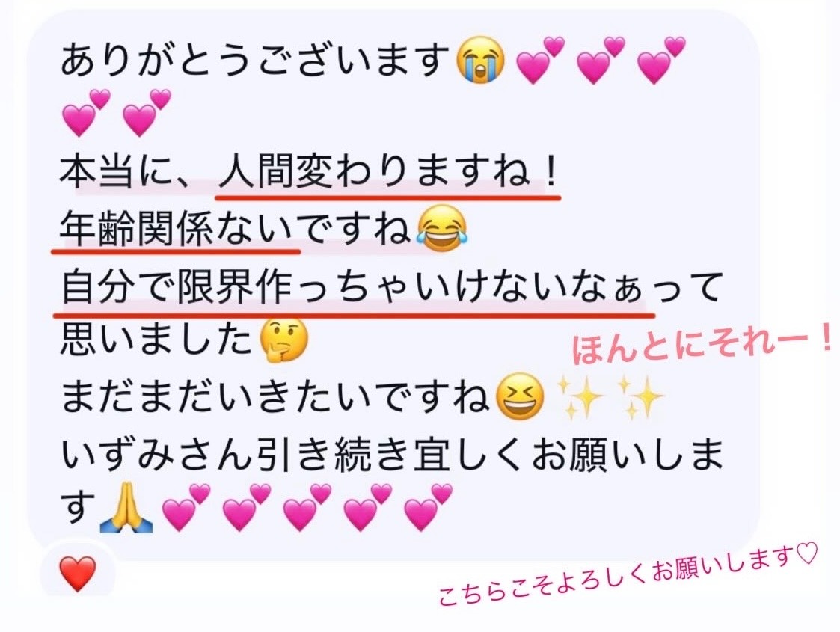
Task: Click the underlined text 年齢関係ない
Action: pyautogui.click(x=177, y=229)
